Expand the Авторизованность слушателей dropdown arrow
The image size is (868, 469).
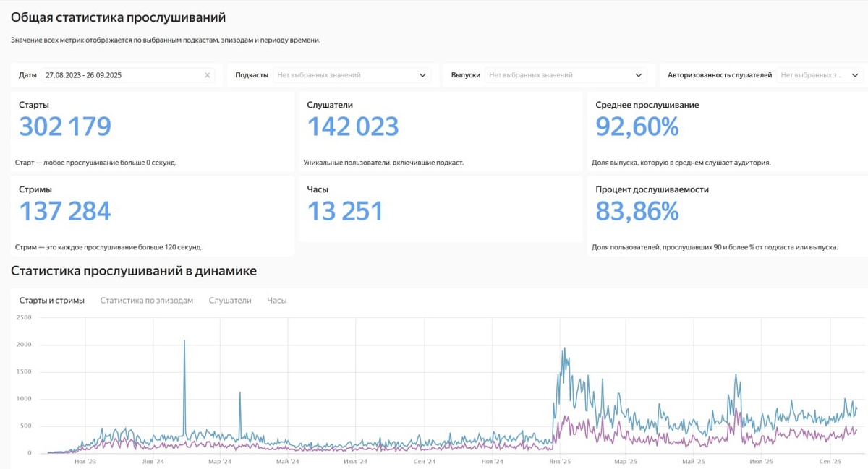pyautogui.click(x=855, y=75)
